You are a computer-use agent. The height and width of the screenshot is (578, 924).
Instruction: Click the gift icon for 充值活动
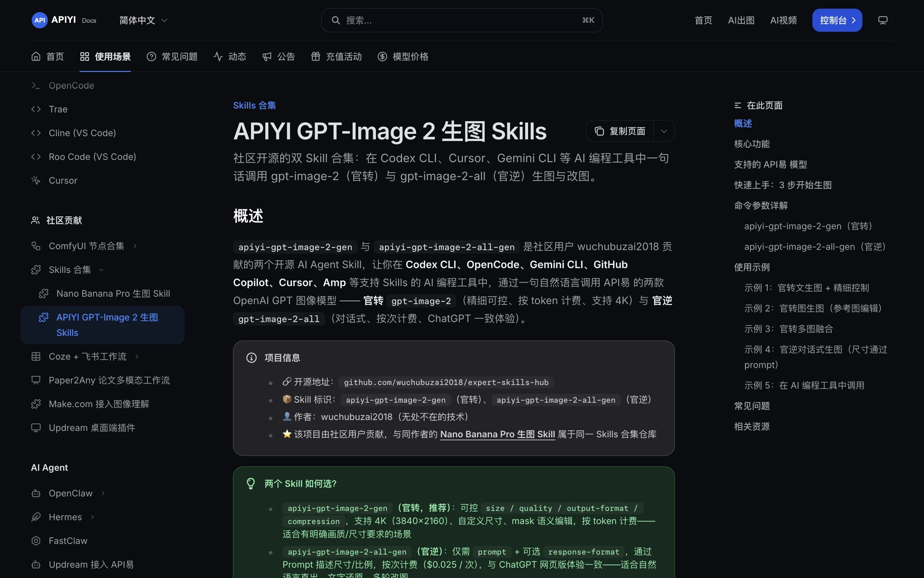point(316,57)
